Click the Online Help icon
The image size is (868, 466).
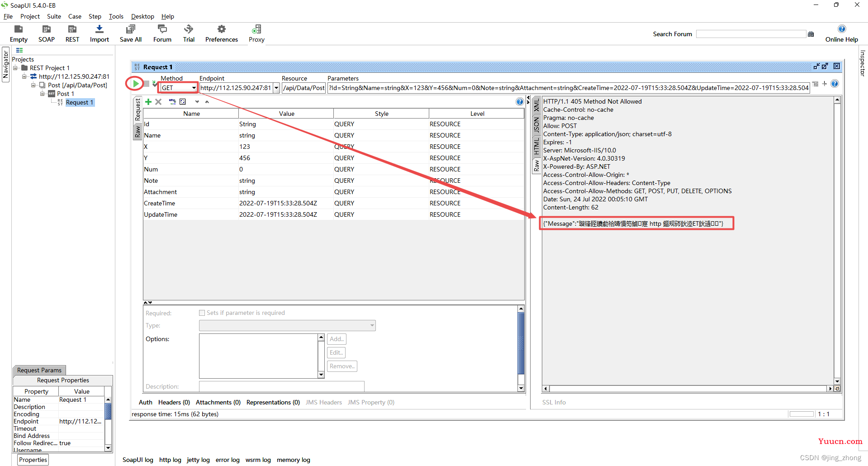pyautogui.click(x=841, y=29)
